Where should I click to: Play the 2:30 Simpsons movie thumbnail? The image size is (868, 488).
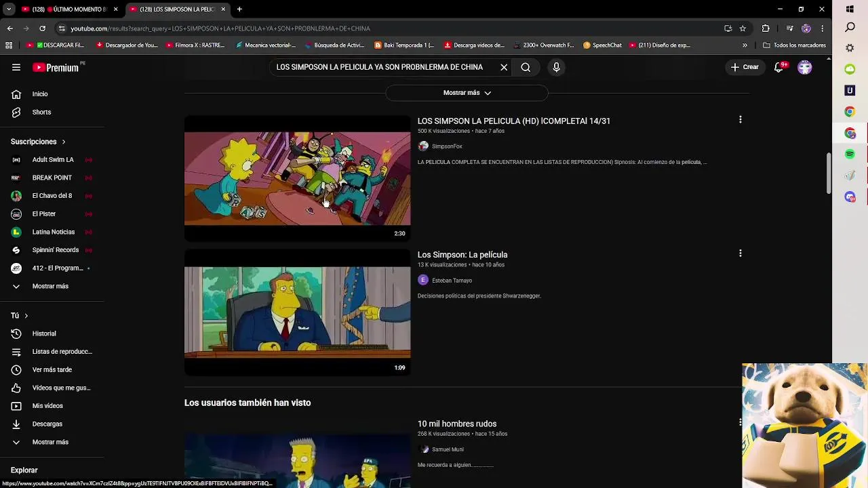click(297, 178)
